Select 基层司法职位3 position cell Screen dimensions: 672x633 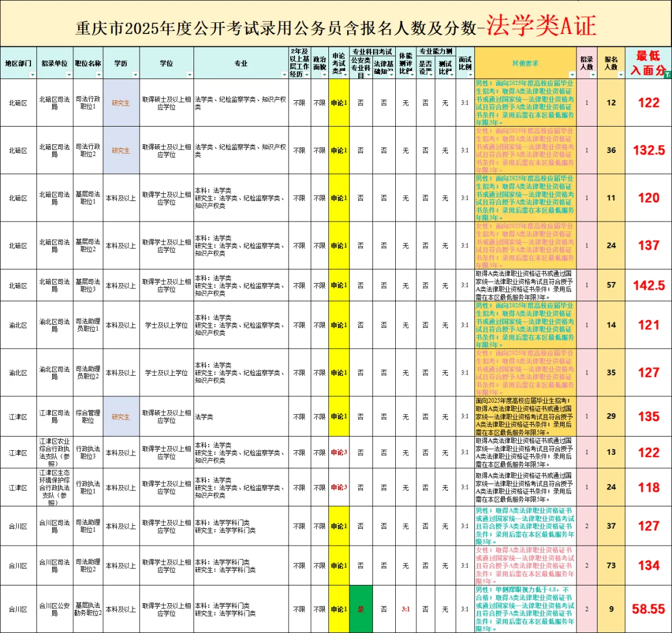pyautogui.click(x=88, y=285)
